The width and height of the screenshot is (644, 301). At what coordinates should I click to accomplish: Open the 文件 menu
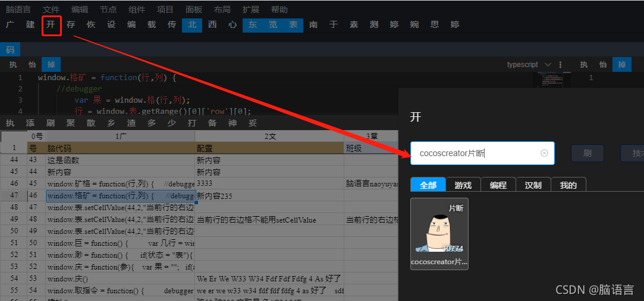click(51, 9)
